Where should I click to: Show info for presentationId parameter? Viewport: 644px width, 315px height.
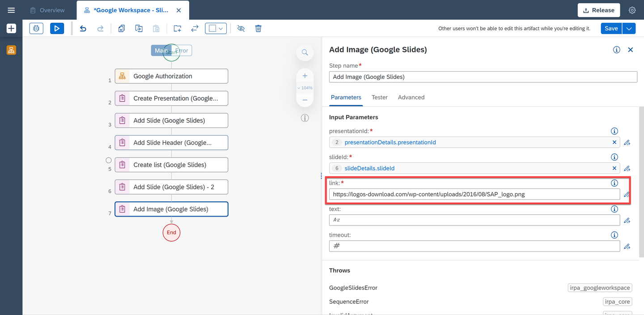(614, 131)
